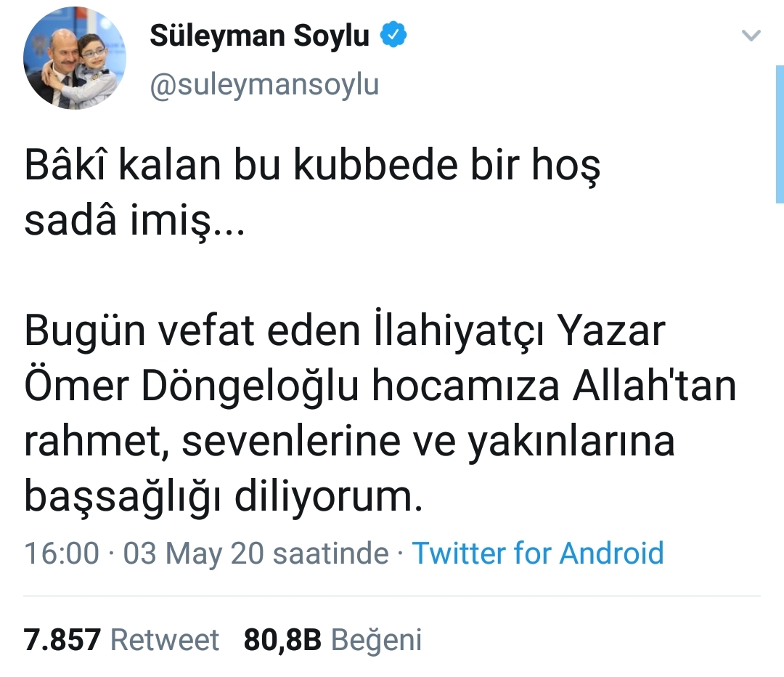Click the line 'rahmet, sevenlerine ve yakınlarına'
The image size is (784, 677).
(x=349, y=441)
